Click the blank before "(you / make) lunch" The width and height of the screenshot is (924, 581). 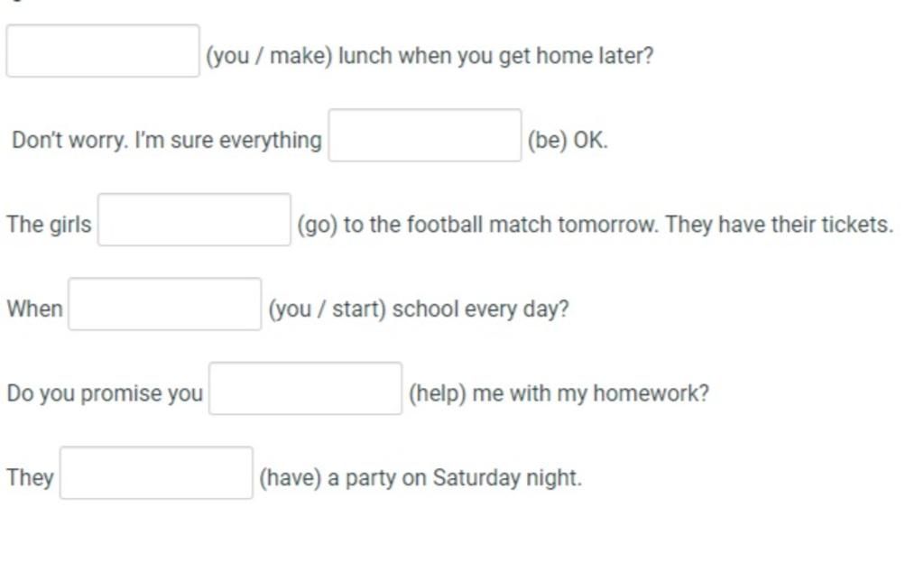click(x=103, y=51)
